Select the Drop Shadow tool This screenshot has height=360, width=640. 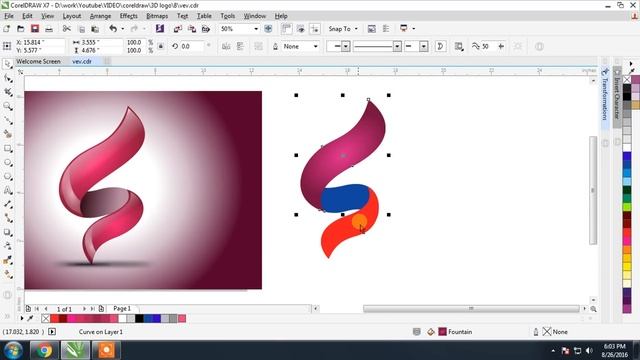coord(7,232)
